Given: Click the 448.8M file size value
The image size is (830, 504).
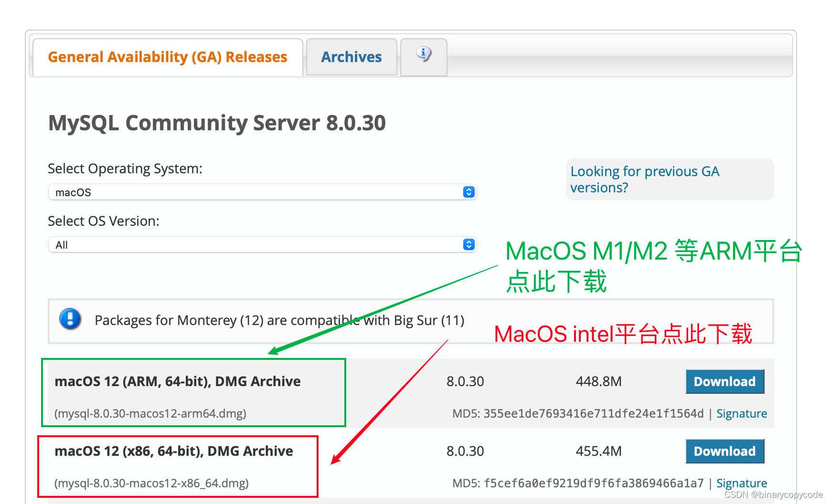Looking at the screenshot, I should 599,381.
